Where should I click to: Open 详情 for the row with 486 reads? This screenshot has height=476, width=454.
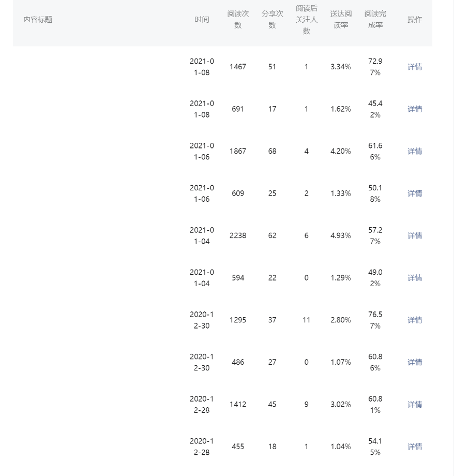click(415, 362)
